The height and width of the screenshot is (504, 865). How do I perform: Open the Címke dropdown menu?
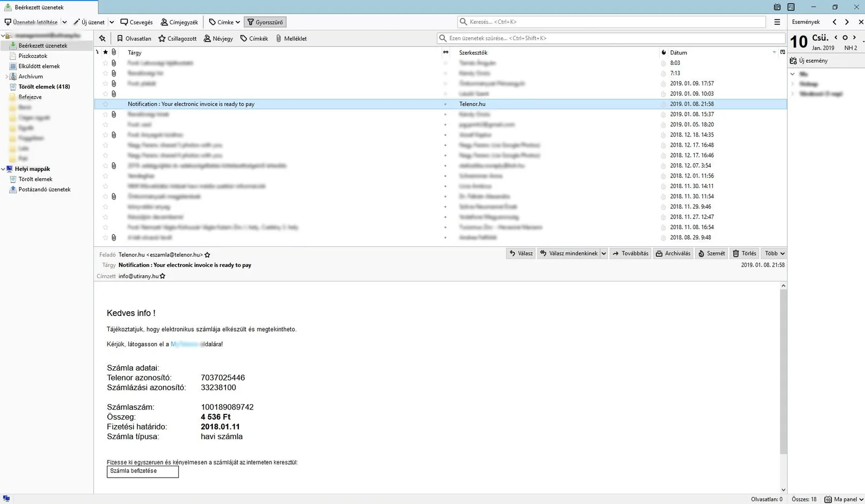pos(224,22)
